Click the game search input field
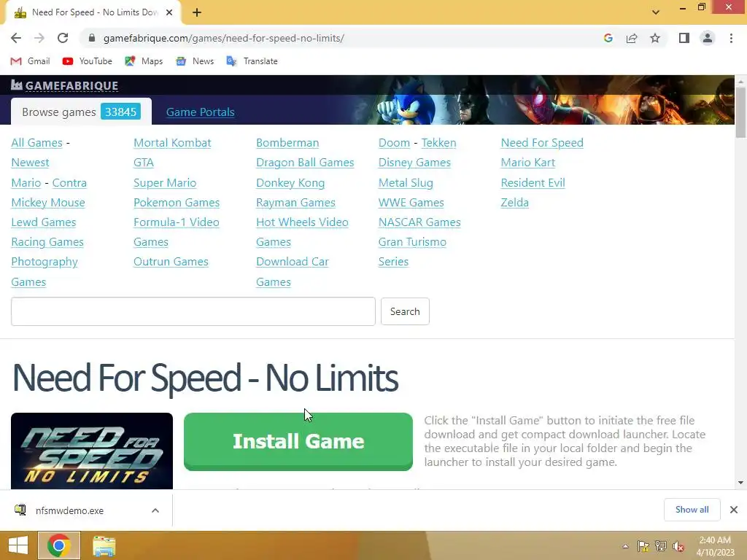747x560 pixels. (x=193, y=311)
